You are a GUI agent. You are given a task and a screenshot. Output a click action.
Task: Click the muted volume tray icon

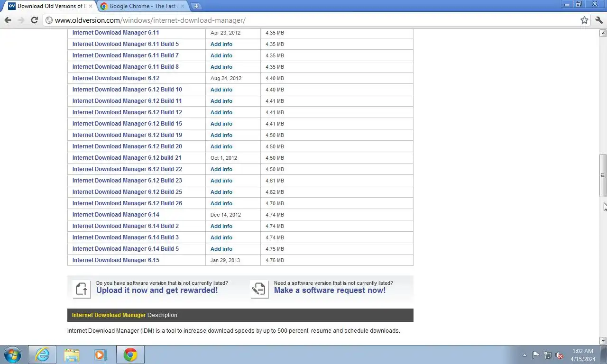point(560,355)
